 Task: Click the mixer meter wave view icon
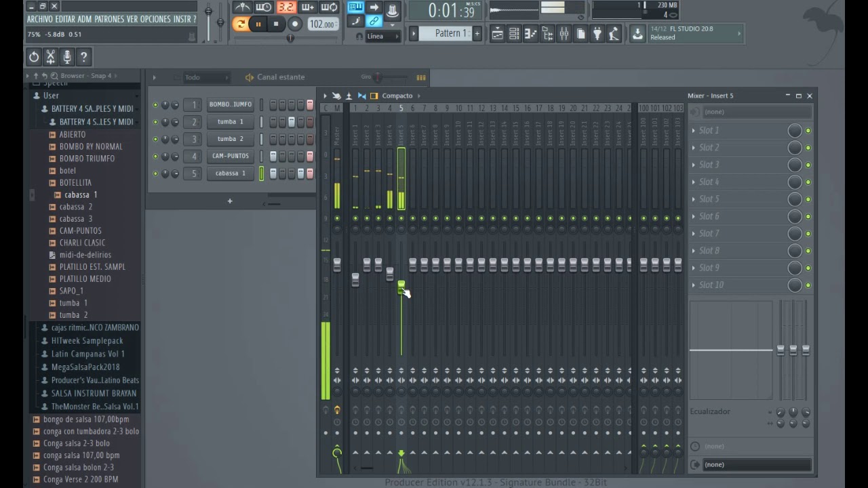349,96
